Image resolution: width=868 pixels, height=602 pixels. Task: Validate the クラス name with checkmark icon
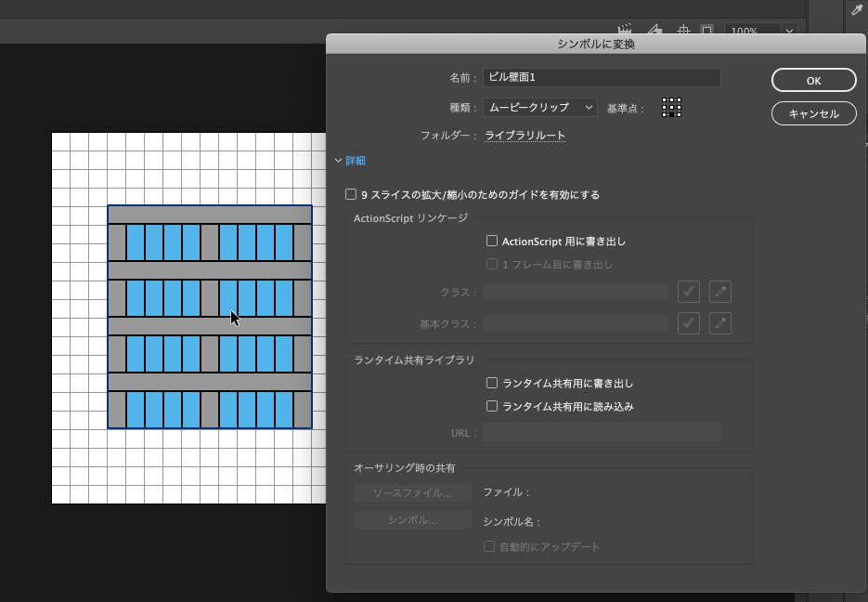pyautogui.click(x=689, y=292)
